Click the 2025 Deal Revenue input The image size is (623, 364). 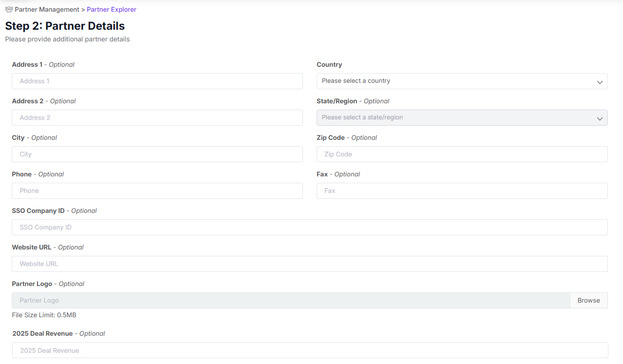coord(309,350)
